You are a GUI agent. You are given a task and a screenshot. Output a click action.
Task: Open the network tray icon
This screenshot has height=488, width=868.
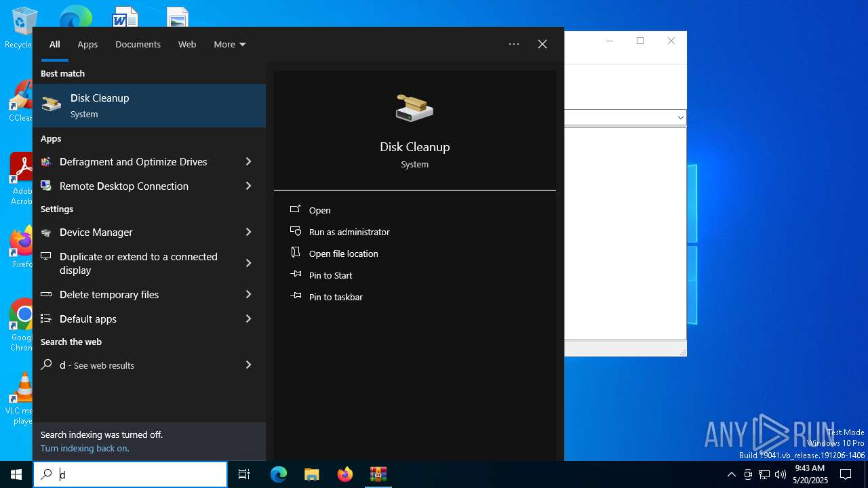[764, 474]
